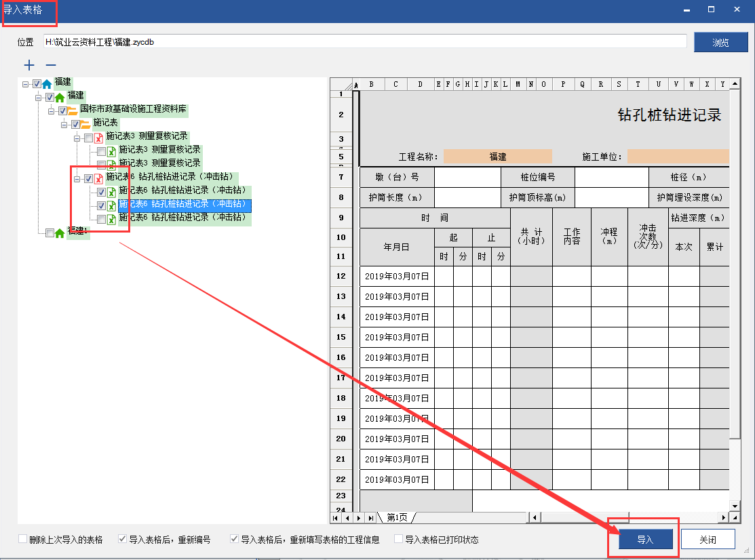Click the green home icon beside 福建1
The width and height of the screenshot is (755, 560).
(60, 233)
